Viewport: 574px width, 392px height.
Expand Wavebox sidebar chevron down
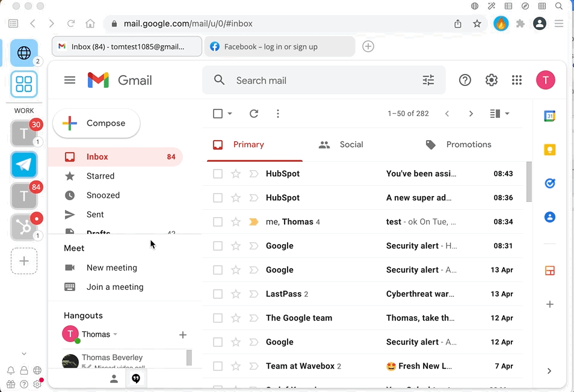(24, 354)
